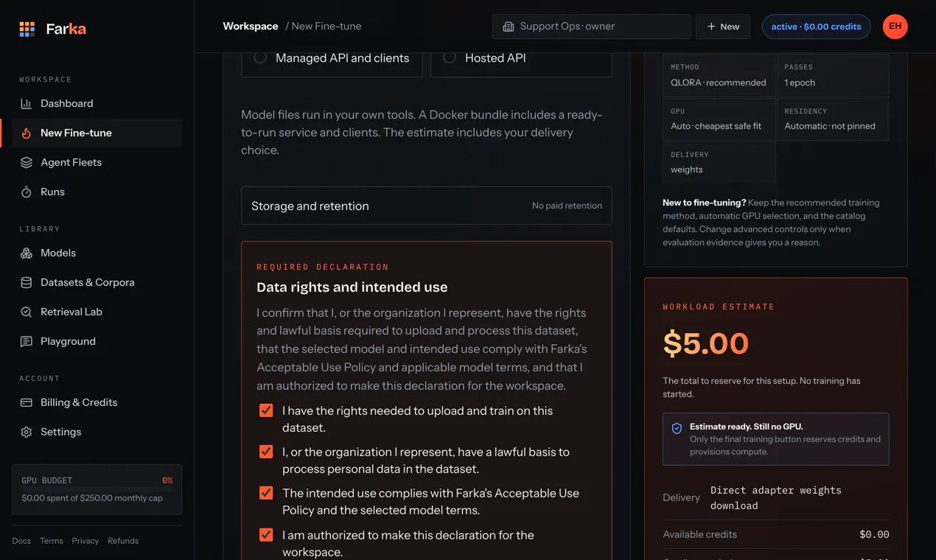Click the $5.00 workload estimate amount
936x560 pixels.
pos(706,343)
